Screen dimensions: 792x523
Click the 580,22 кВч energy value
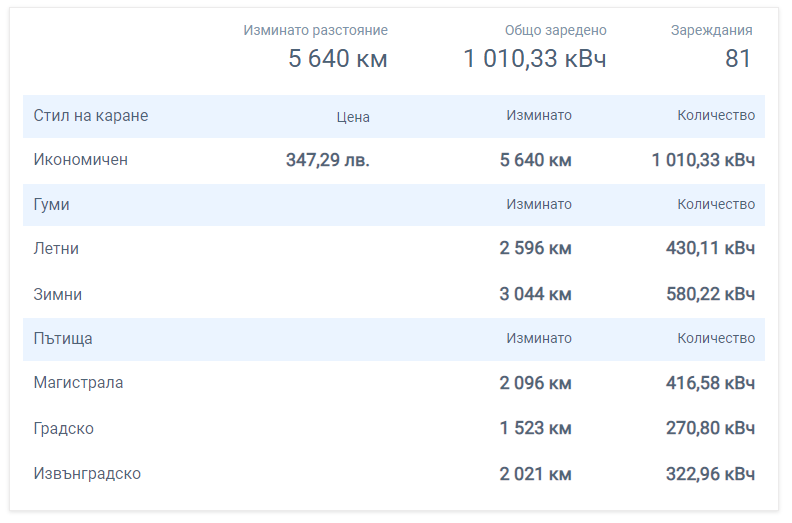click(710, 295)
